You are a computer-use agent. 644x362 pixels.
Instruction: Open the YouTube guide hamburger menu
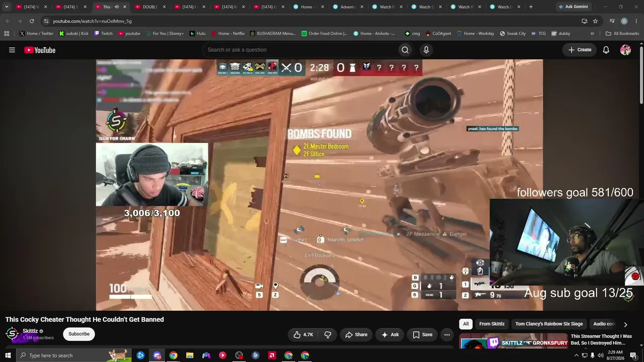pos(12,50)
